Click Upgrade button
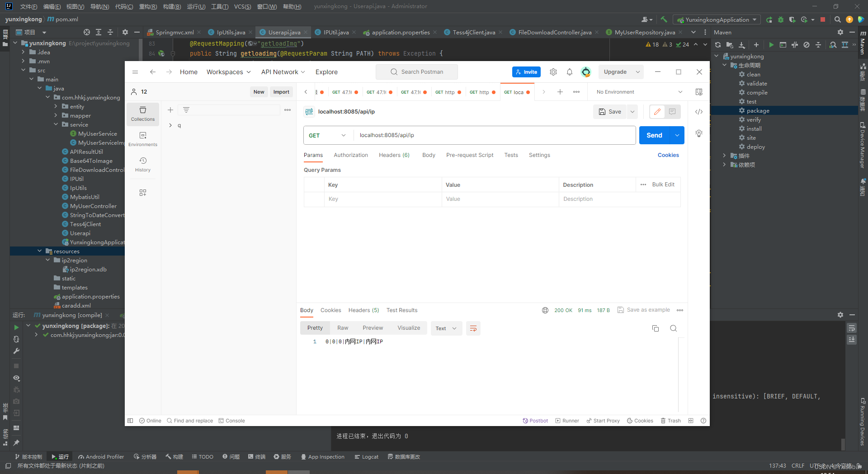868x474 pixels. [x=615, y=72]
